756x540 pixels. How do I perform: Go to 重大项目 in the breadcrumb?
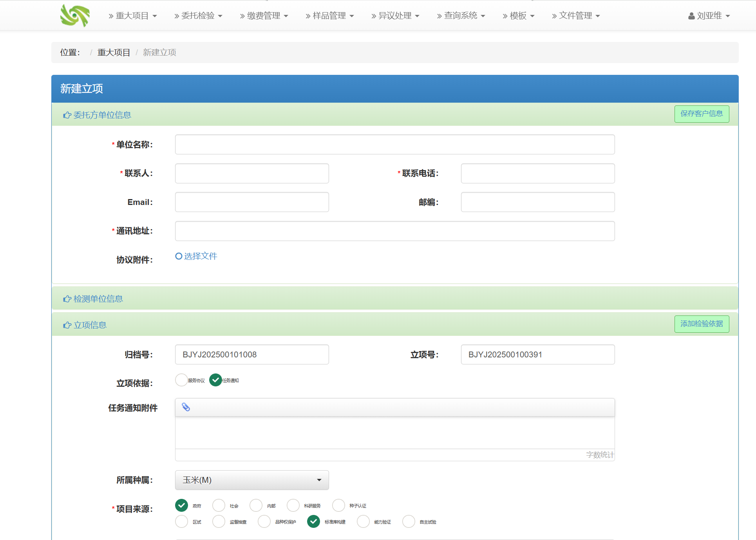(114, 53)
